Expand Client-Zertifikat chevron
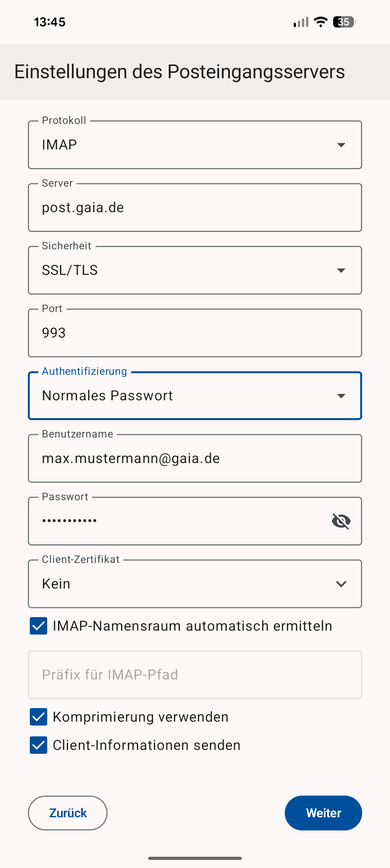 [x=341, y=584]
